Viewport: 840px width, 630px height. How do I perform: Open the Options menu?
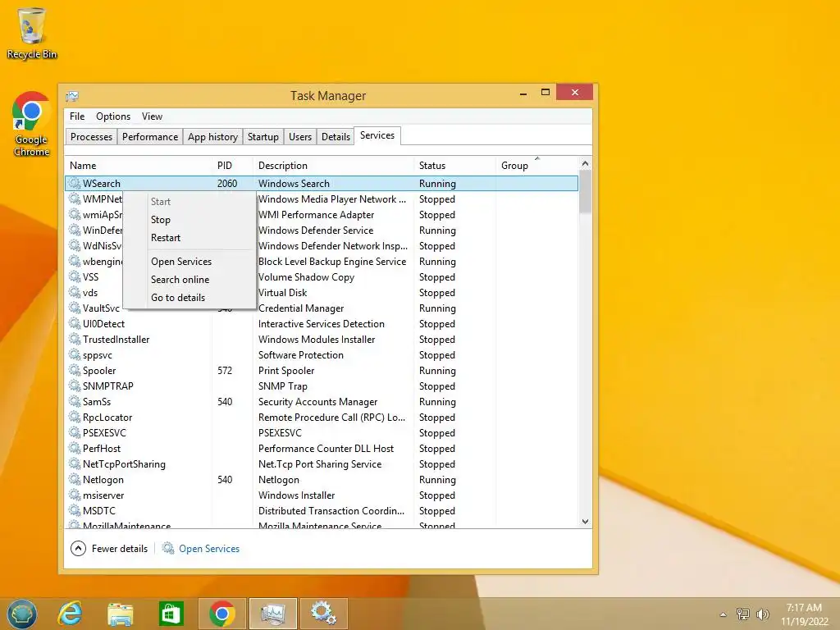(x=113, y=116)
